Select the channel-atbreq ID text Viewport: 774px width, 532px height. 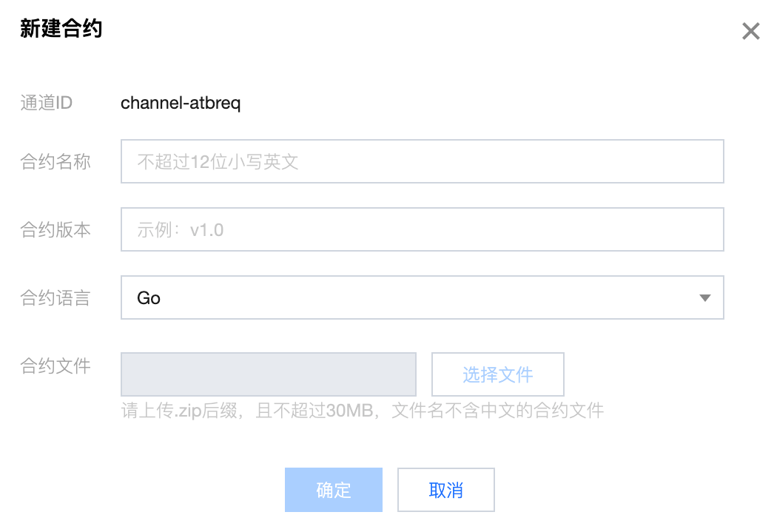click(181, 103)
